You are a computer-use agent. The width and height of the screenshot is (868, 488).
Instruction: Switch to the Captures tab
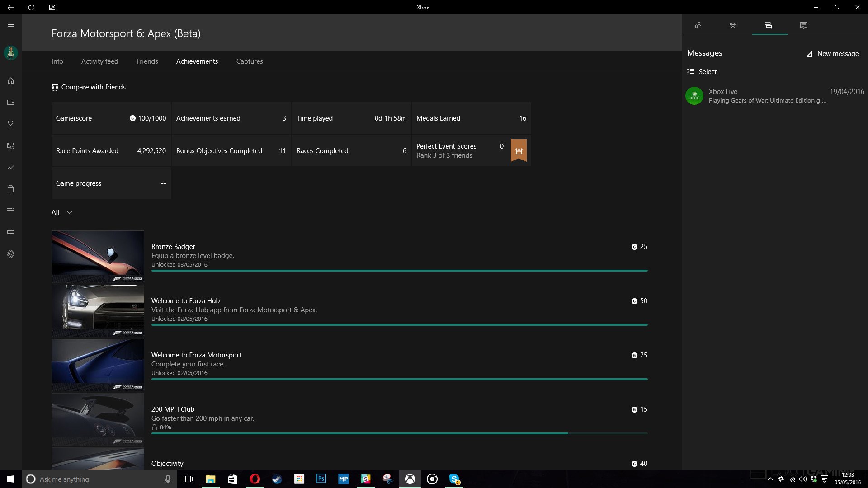pos(249,61)
